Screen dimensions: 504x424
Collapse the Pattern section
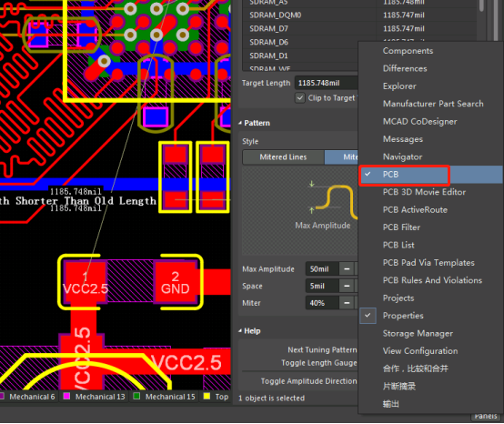(x=240, y=123)
